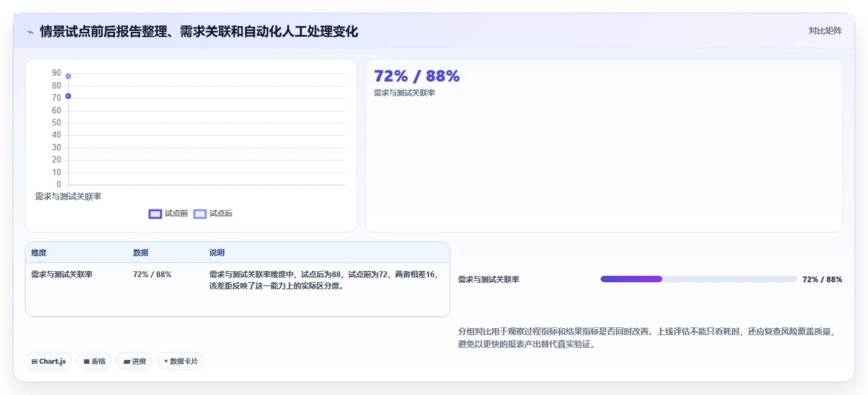868x395 pixels.
Task: Click the 试点前 legend color box
Action: [155, 214]
